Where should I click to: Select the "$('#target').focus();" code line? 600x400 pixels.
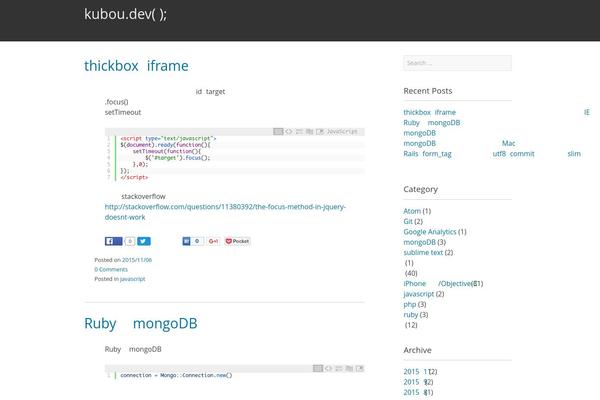tap(178, 158)
